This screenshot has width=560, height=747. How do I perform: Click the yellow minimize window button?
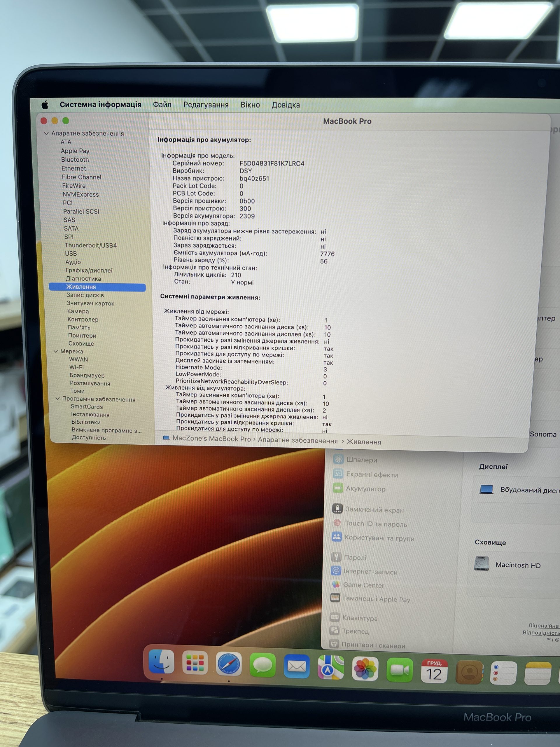tap(55, 121)
